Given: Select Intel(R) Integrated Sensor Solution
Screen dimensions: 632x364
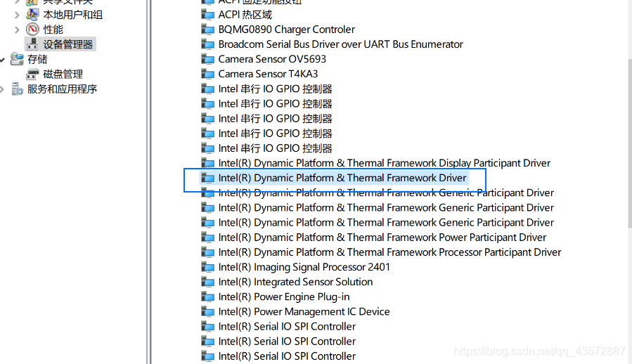Looking at the screenshot, I should coord(295,282).
